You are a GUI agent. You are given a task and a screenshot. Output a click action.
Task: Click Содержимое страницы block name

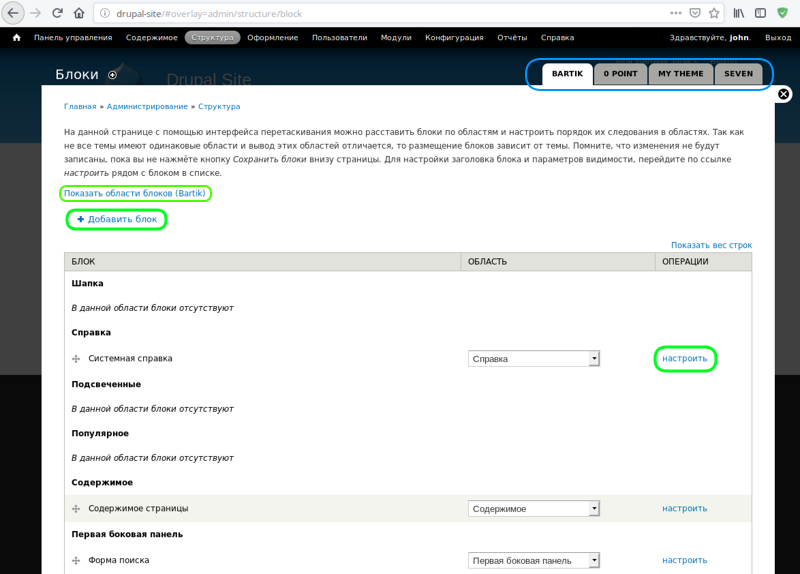tap(138, 508)
